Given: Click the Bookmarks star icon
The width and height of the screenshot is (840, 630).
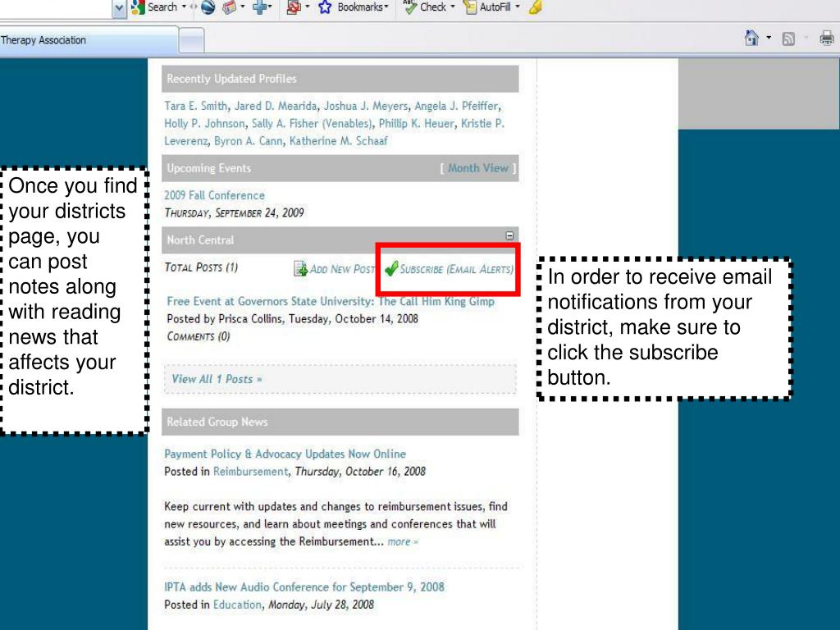Looking at the screenshot, I should tap(325, 7).
